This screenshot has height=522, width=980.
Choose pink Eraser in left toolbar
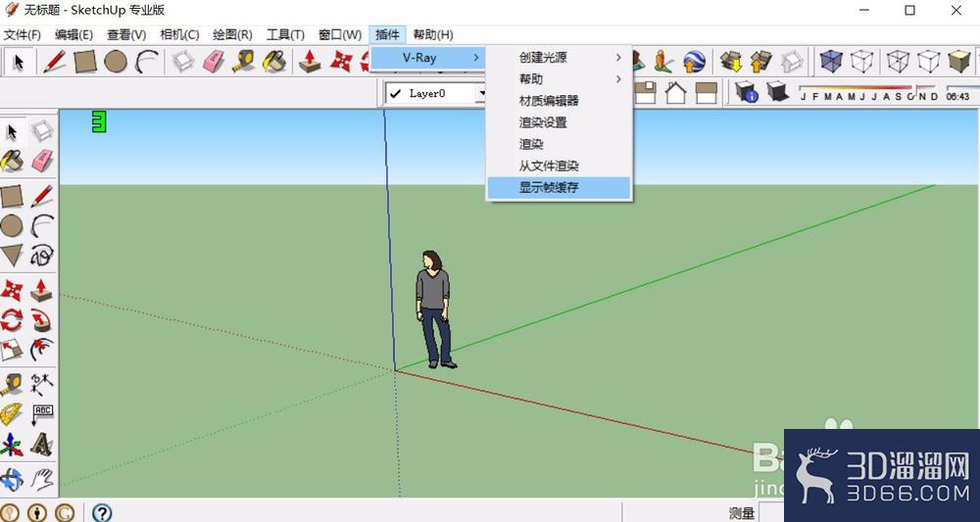coord(42,161)
